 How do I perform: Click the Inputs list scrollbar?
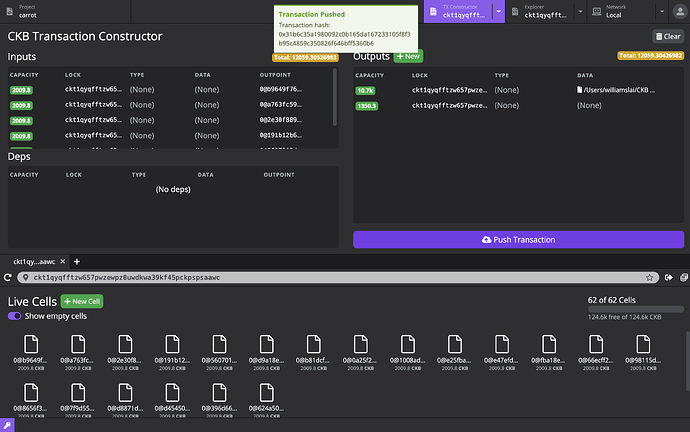pyautogui.click(x=335, y=97)
